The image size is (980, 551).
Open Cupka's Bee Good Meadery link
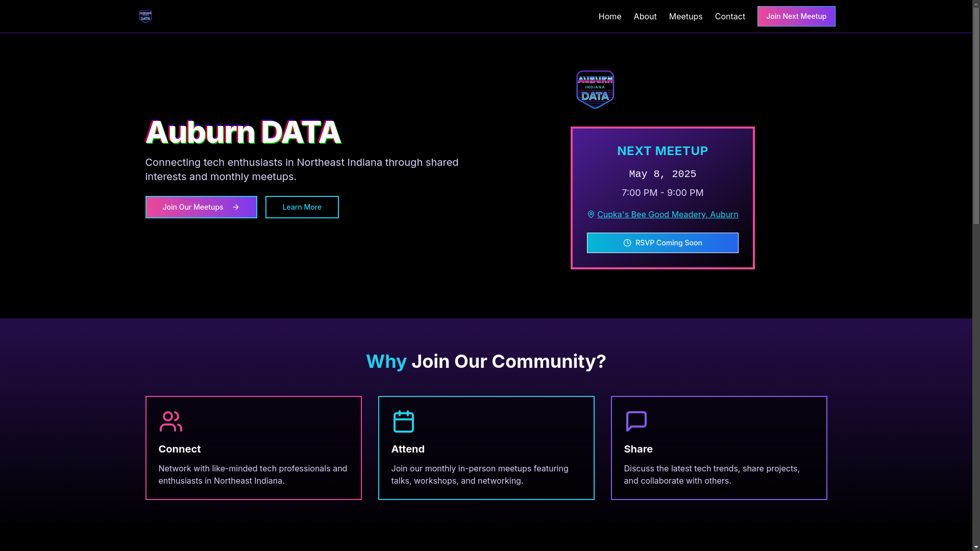668,215
